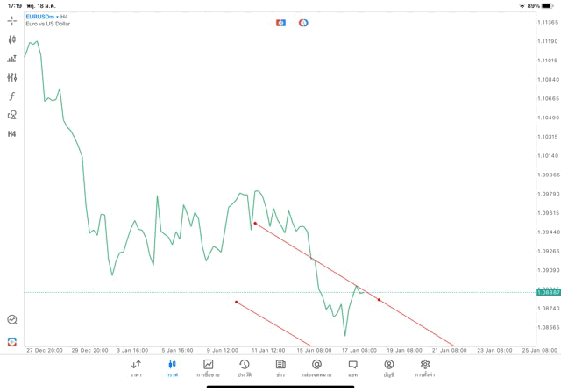Screen dimensions: 561x392
Task: Open the การซื้อขาย (Trade) tab
Action: tap(208, 367)
